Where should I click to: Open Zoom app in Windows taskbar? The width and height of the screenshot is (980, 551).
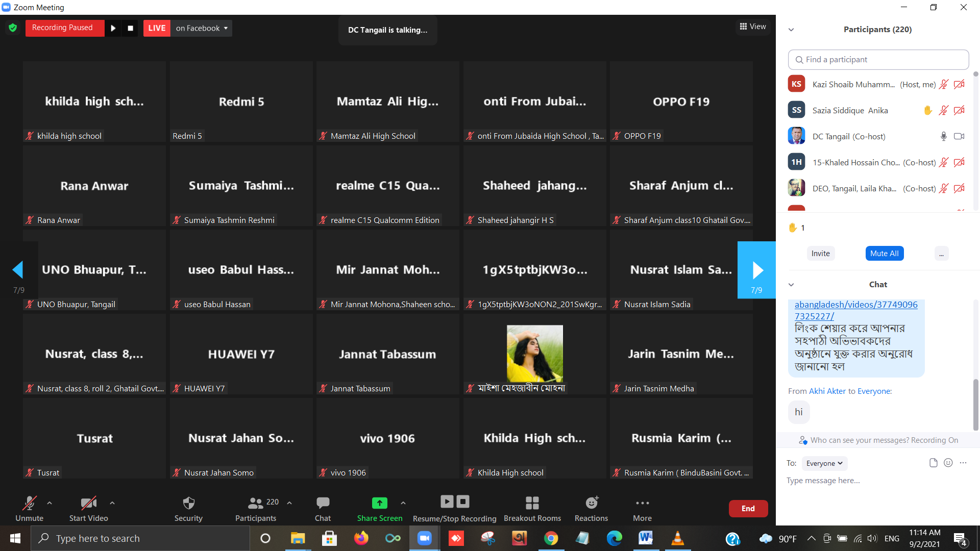(x=424, y=538)
